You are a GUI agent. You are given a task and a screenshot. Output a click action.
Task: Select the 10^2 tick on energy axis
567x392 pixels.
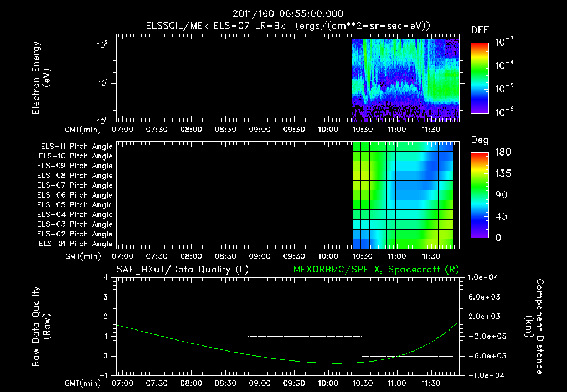click(102, 45)
